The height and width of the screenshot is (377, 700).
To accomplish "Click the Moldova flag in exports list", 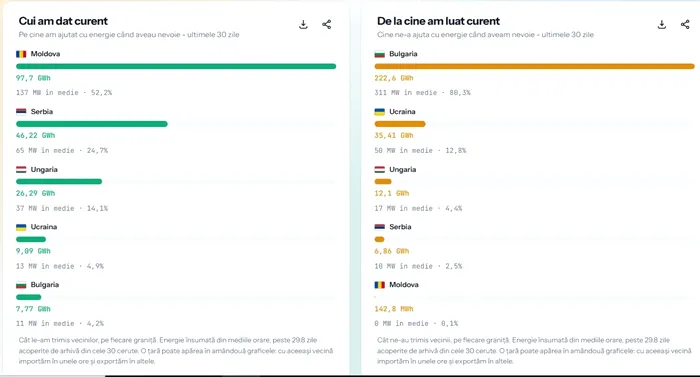I will [x=21, y=54].
